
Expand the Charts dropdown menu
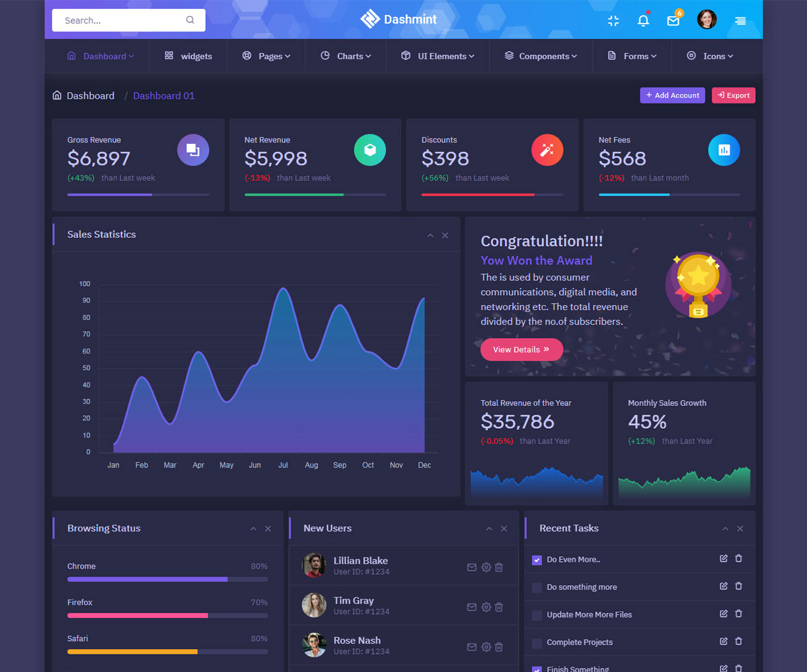(x=346, y=56)
